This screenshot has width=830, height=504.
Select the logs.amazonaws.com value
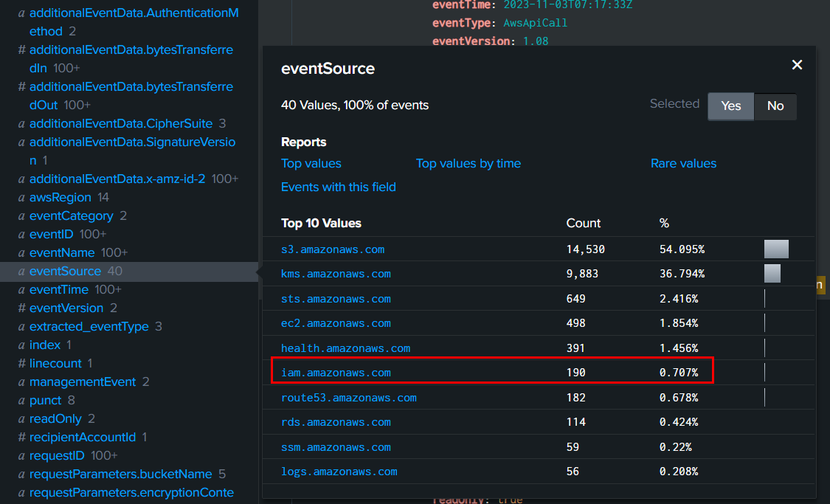[339, 472]
